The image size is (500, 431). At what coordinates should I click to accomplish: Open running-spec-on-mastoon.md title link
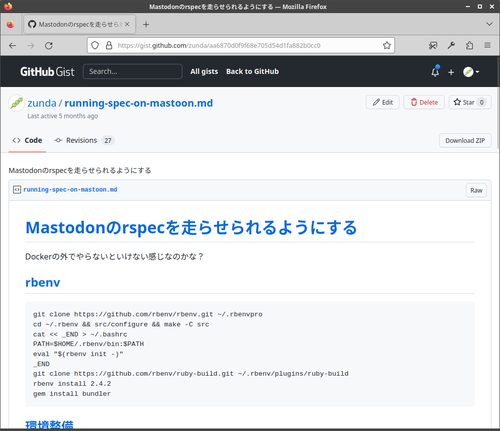(x=138, y=103)
